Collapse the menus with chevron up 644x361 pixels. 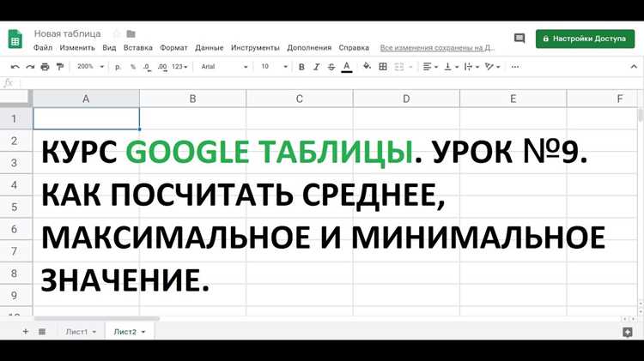pyautogui.click(x=634, y=67)
